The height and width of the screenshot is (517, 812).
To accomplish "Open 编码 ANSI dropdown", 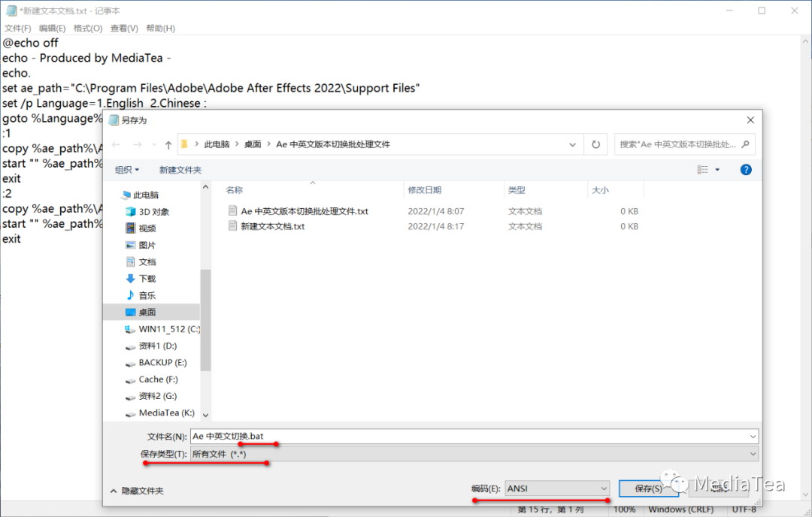I will 557,488.
